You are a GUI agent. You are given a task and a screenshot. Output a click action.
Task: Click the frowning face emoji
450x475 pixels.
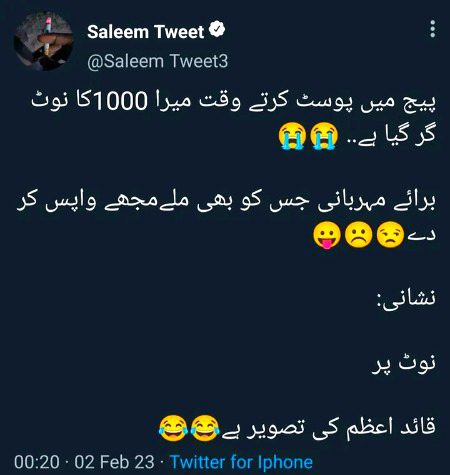point(358,235)
